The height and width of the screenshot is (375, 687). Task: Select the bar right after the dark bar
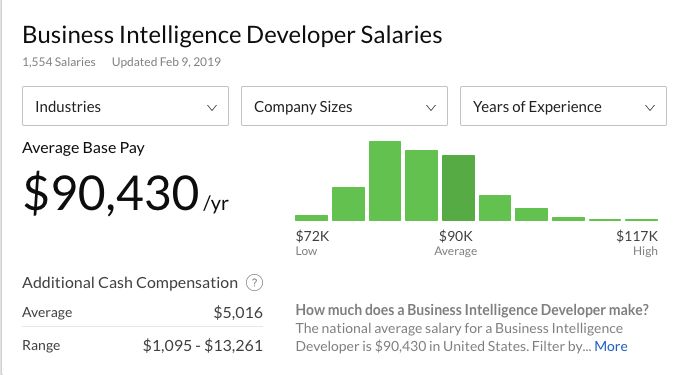pyautogui.click(x=495, y=208)
